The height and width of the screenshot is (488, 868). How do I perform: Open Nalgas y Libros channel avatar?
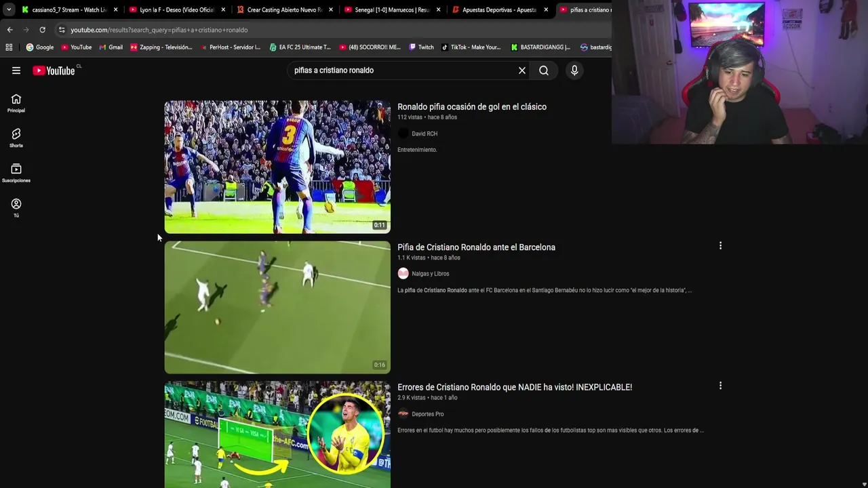point(403,274)
